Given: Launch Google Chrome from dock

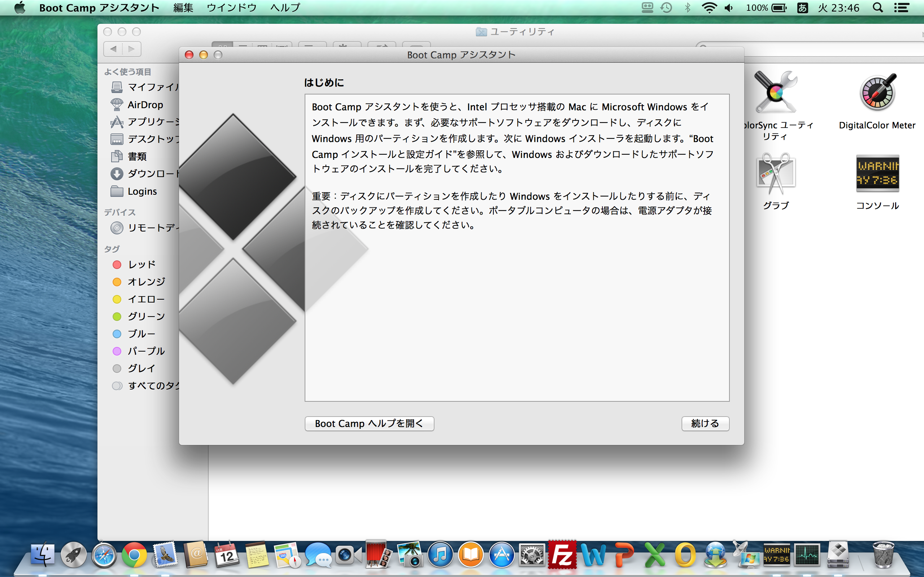Looking at the screenshot, I should 134,555.
